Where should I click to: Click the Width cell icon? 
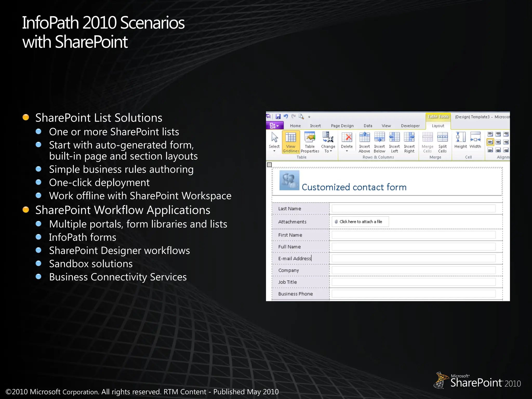point(475,140)
